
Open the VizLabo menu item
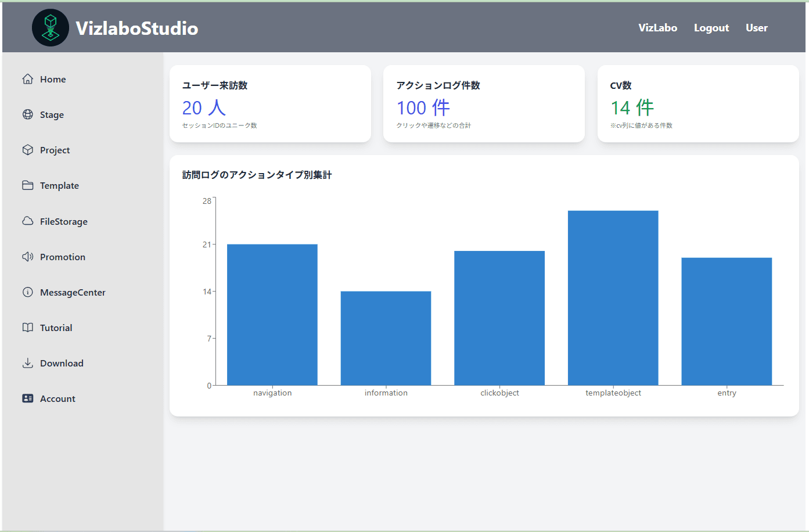(657, 27)
